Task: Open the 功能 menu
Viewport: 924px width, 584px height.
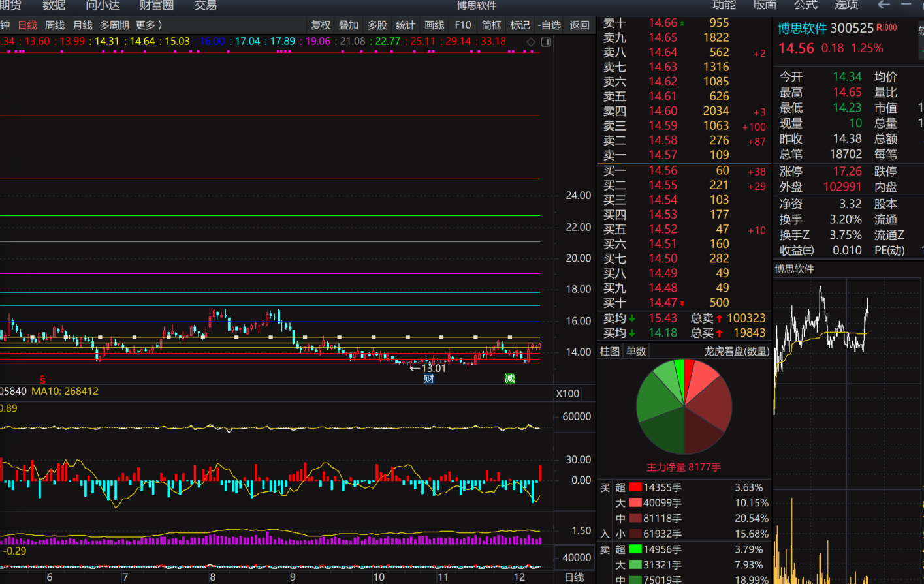Action: (x=724, y=5)
